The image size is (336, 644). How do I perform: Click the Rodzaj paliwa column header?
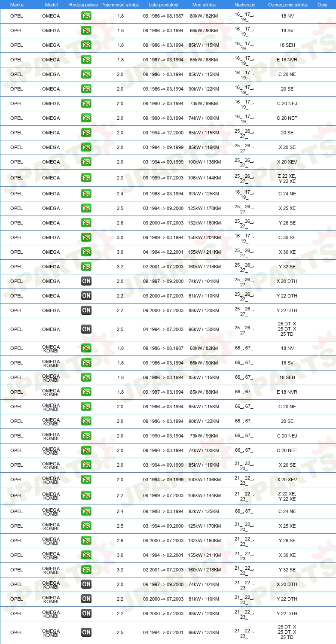click(x=83, y=5)
